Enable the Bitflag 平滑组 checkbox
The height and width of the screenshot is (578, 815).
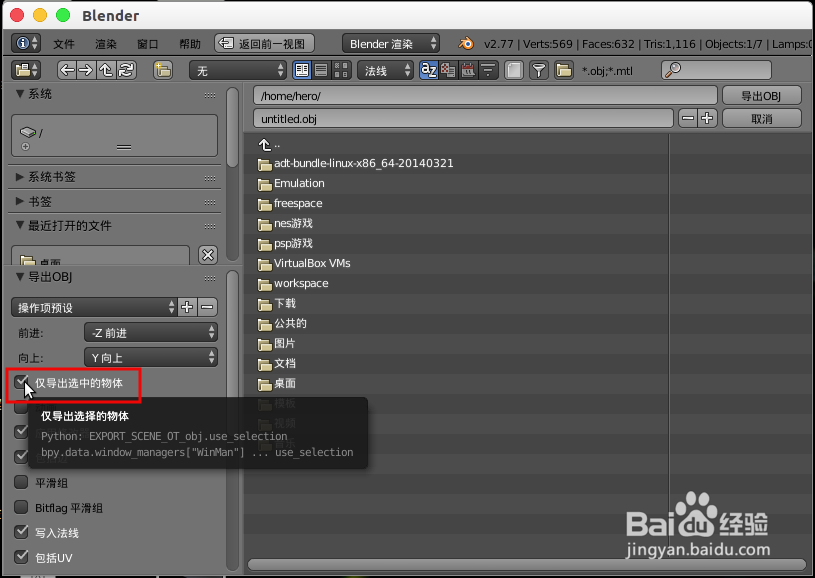tap(21, 507)
